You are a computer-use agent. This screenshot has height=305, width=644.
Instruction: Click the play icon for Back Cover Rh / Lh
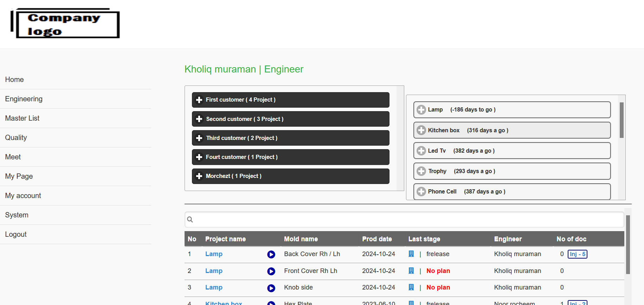pyautogui.click(x=271, y=254)
